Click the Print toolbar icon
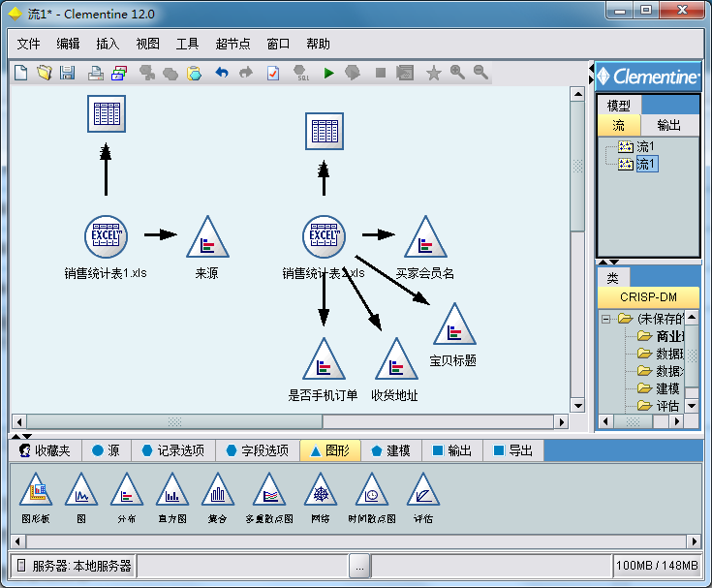This screenshot has width=712, height=588. pyautogui.click(x=95, y=73)
